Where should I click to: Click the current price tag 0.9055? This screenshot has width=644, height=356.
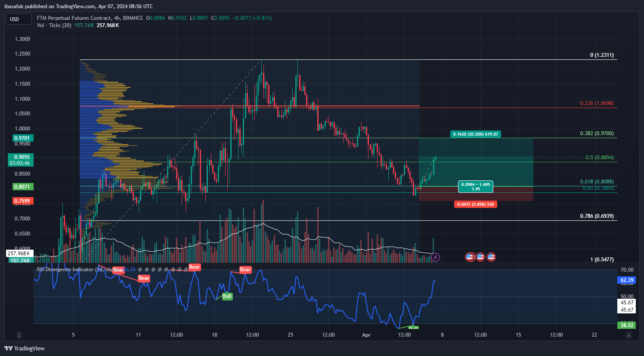[x=22, y=157]
